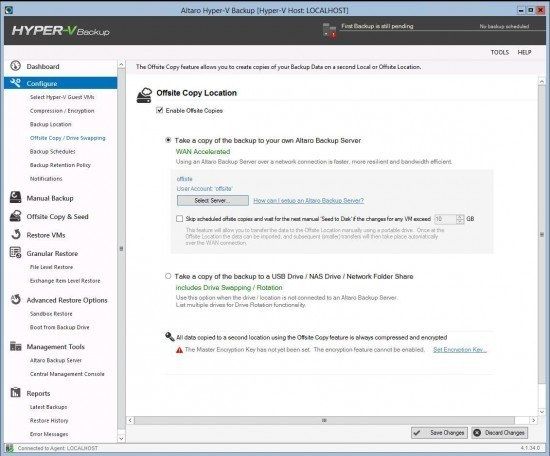
Task: Select the USB / NAS / Network Folder radio option
Action: 168,276
